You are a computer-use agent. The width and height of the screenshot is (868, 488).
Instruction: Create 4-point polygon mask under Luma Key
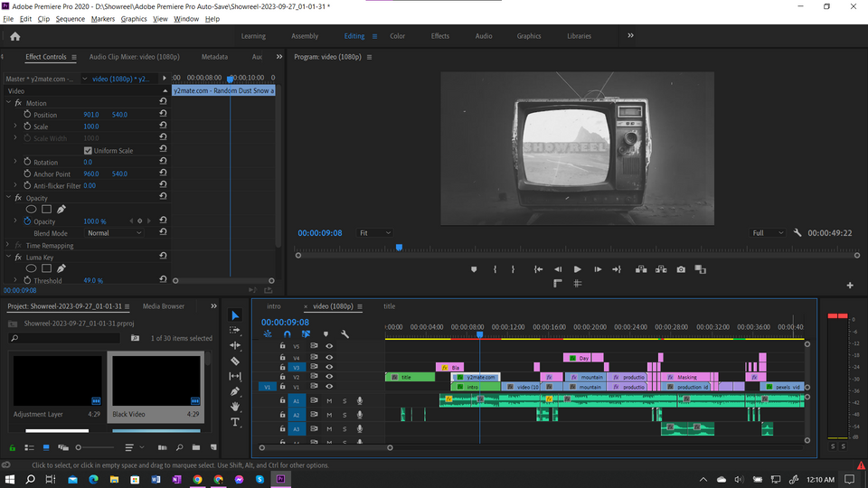46,268
